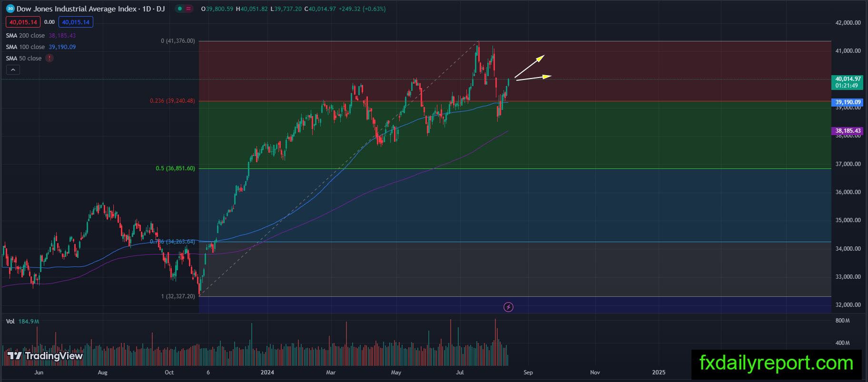The width and height of the screenshot is (868, 382).
Task: Click the Dow Jones symbol logo badge
Action: [10, 9]
